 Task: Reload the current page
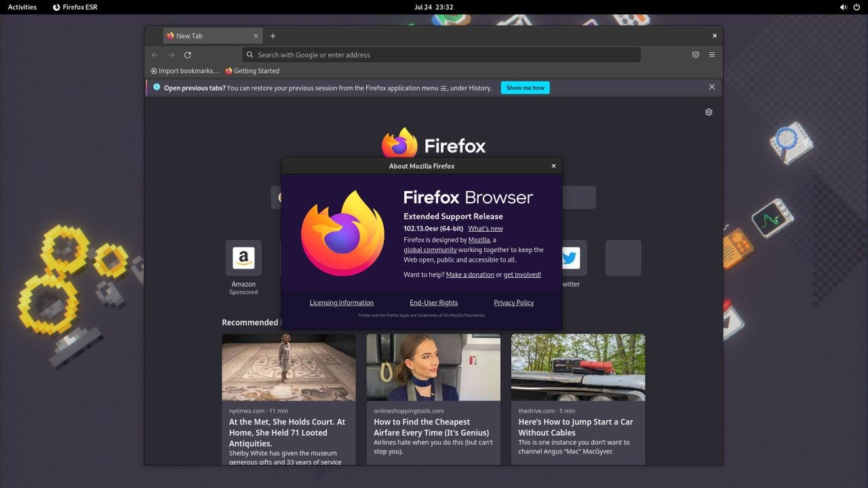click(x=188, y=55)
